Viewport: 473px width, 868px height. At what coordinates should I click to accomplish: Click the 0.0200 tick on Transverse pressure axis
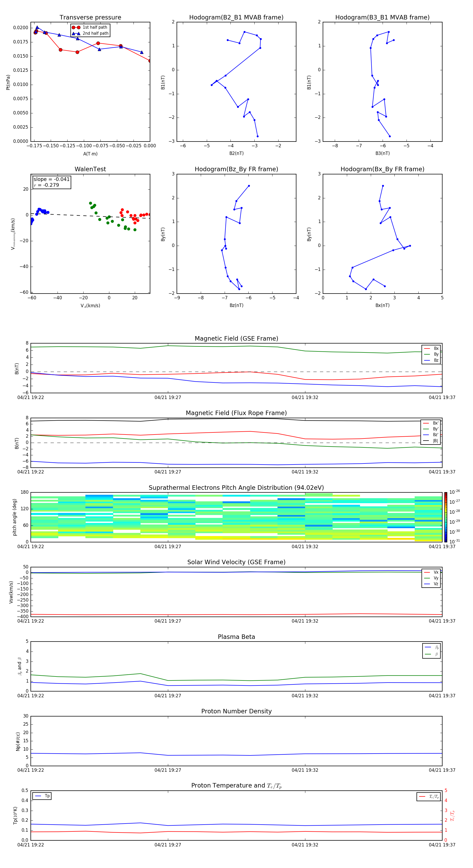coord(20,28)
